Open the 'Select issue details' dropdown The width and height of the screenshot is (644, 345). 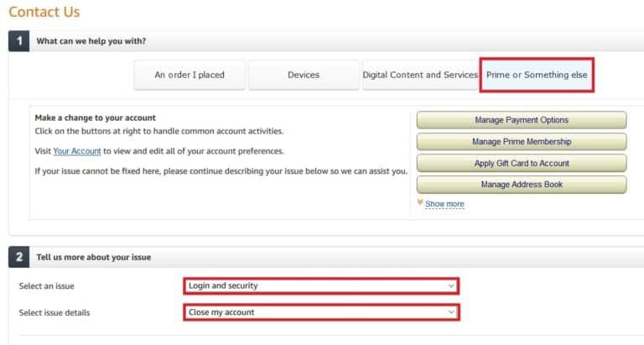(321, 312)
